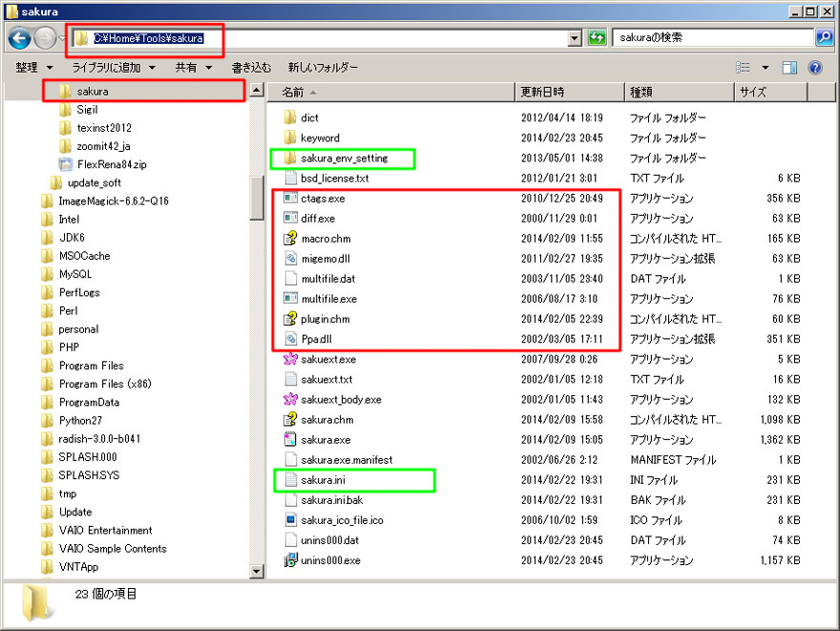
Task: Select Sigil folder in navigation tree
Action: (x=87, y=110)
